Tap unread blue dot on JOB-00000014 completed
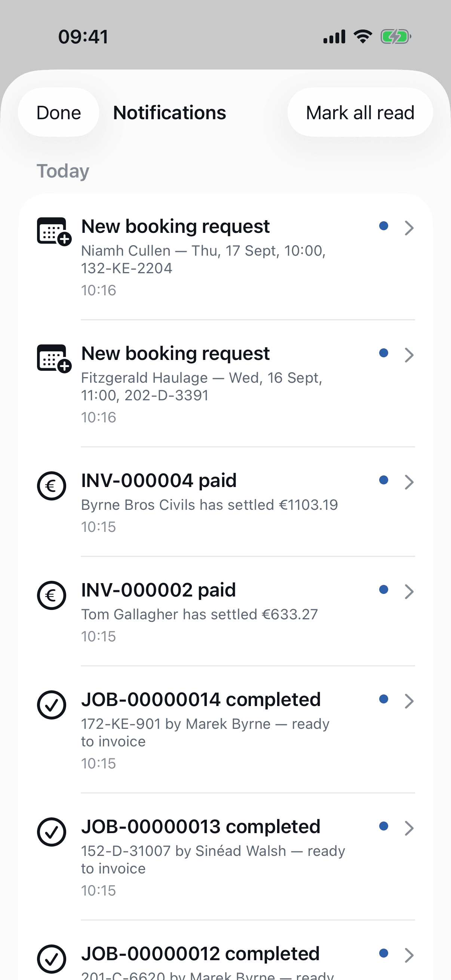451x980 pixels. (384, 699)
